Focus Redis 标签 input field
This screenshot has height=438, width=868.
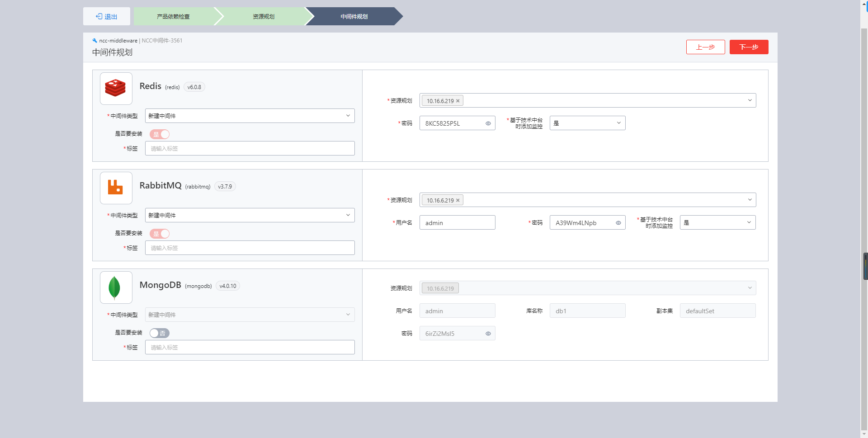point(250,148)
